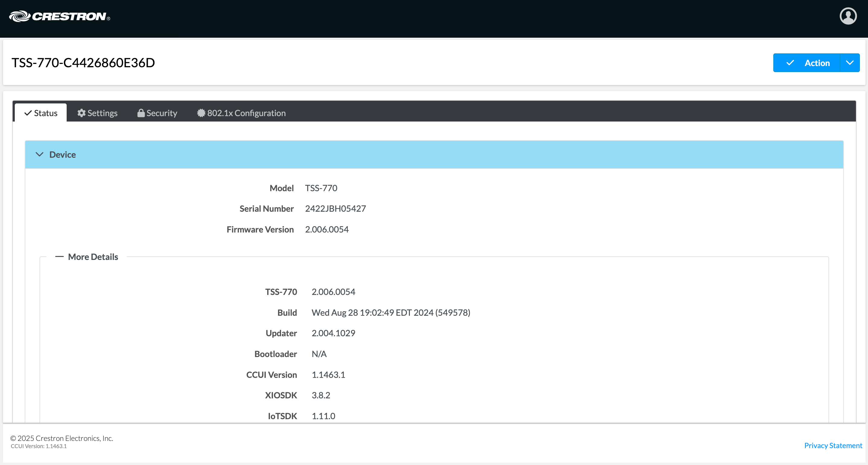Click the Serial Number label
Screen dimensions: 868x465
pos(267,209)
